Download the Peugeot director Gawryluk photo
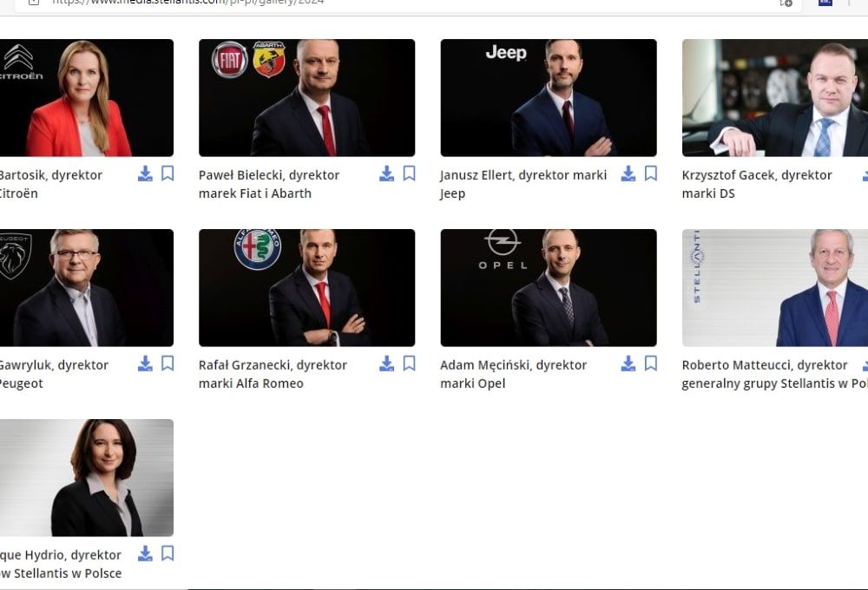Screen dimensions: 868x590 click(145, 364)
